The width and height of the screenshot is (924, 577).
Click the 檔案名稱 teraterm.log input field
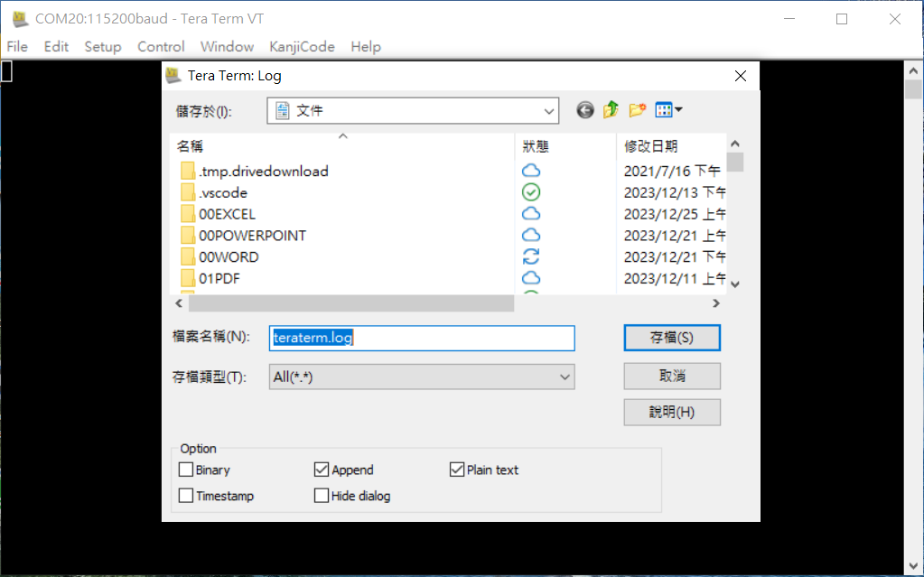422,339
